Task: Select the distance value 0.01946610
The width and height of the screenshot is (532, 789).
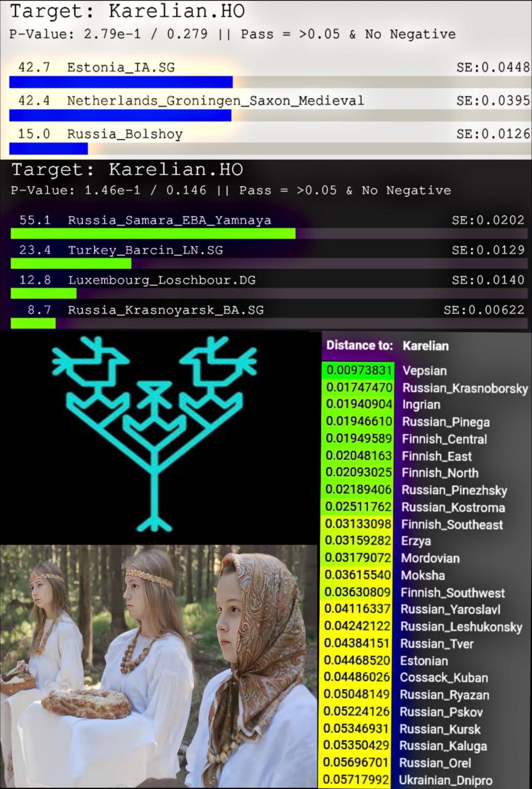Action: 359,422
